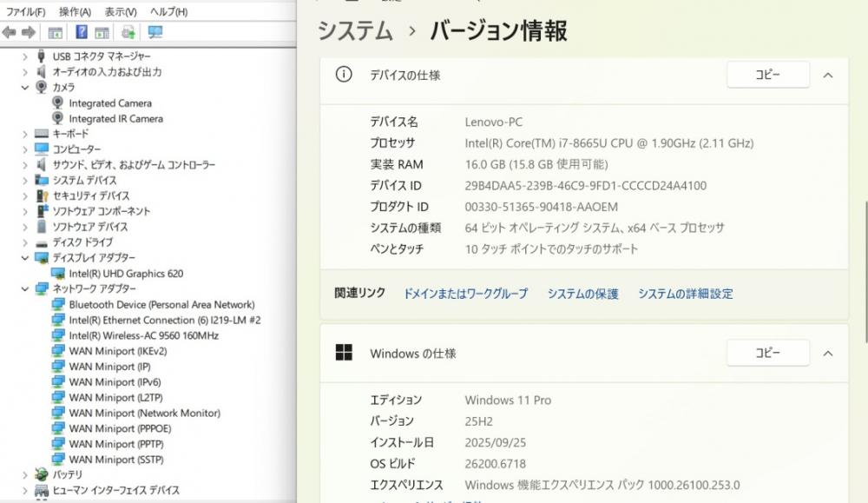868x503 pixels.
Task: Expand ソフトウェア コンポーネント node
Action: (x=25, y=212)
